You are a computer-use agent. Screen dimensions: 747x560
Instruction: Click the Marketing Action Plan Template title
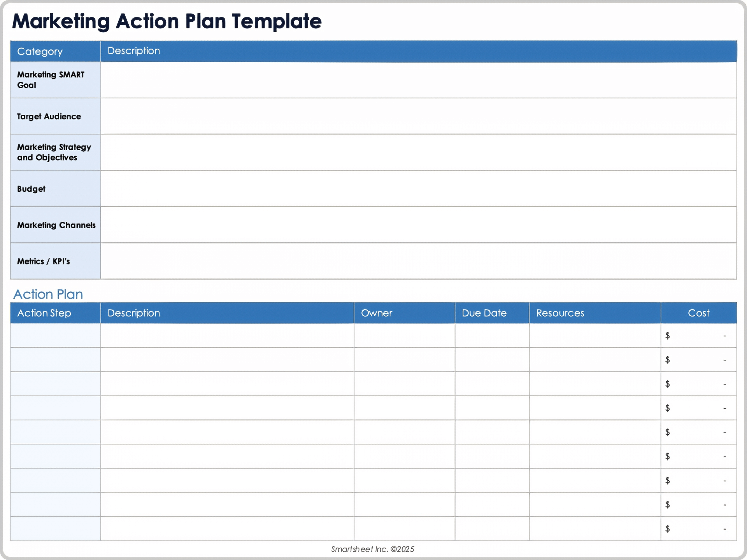coord(167,21)
